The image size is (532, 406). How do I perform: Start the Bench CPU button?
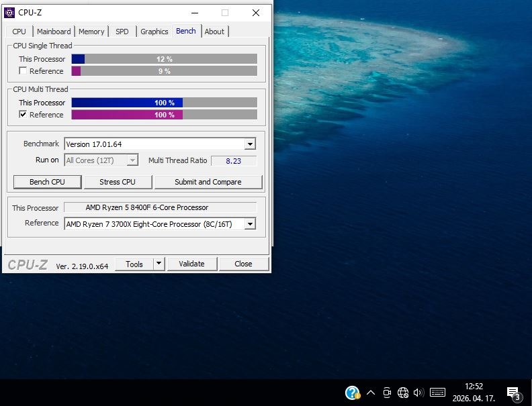point(47,182)
